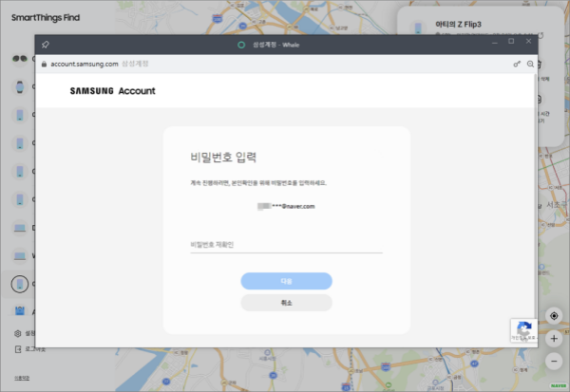Screen dimensions: 570x392
Task: Select the circled highlighted phone device in sidebar
Action: tap(20, 284)
